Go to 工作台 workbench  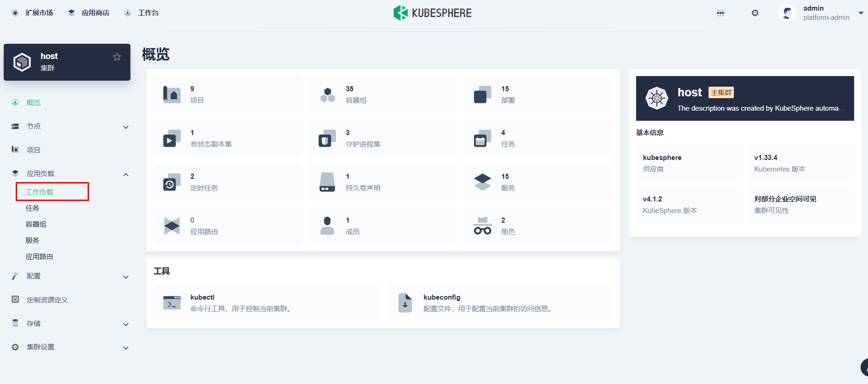pos(142,13)
